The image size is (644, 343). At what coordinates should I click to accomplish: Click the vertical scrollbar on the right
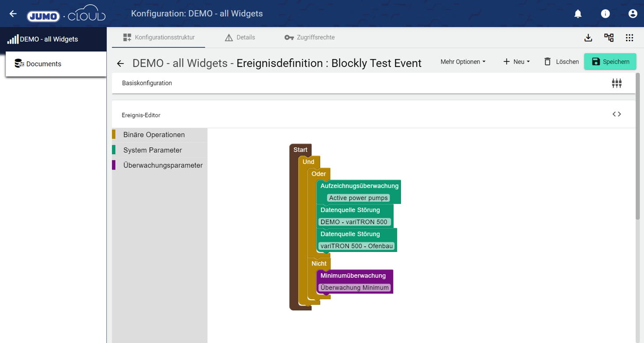637,149
